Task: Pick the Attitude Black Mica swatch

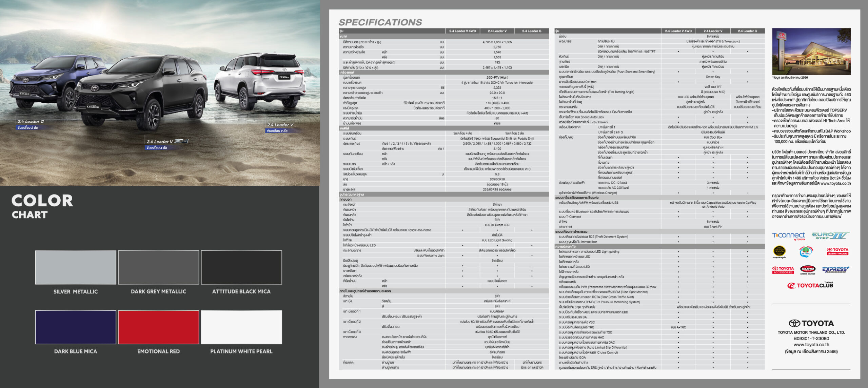Action: pos(241,267)
